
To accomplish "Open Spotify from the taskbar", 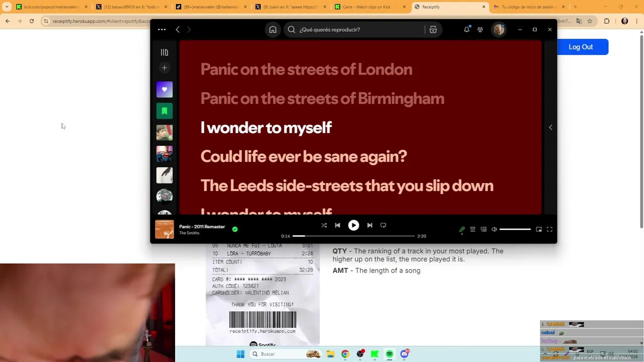I will (389, 354).
